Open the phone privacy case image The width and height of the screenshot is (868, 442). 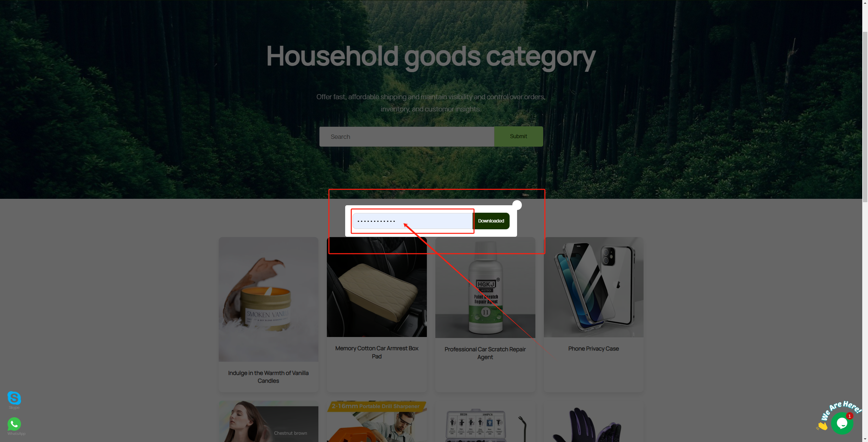593,287
